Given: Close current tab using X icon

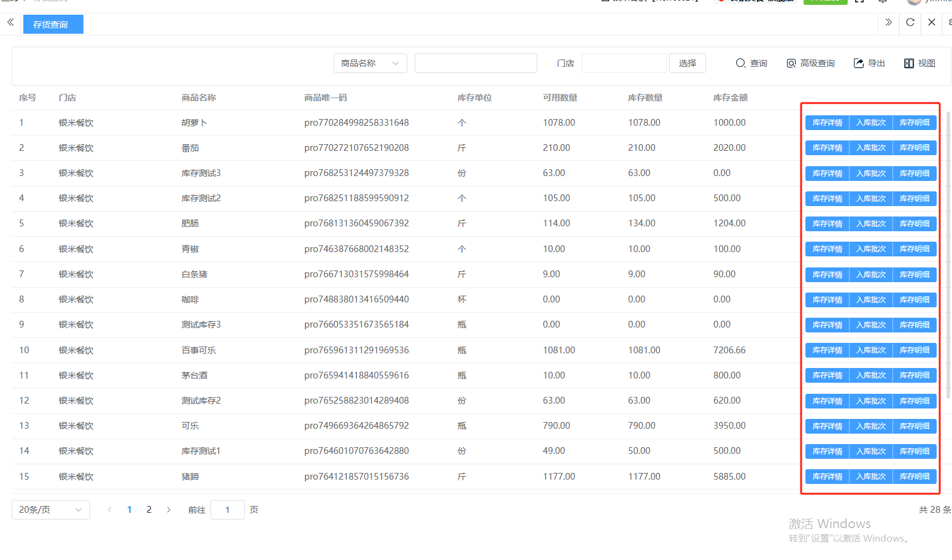Looking at the screenshot, I should (932, 23).
